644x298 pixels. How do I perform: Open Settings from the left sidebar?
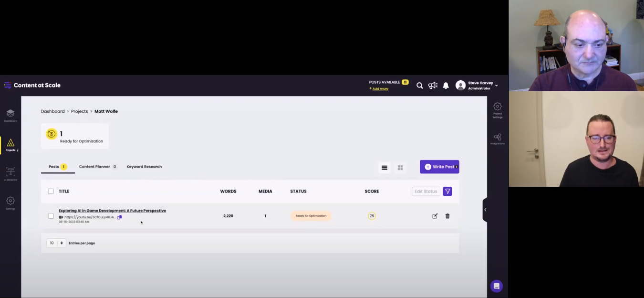coord(10,202)
